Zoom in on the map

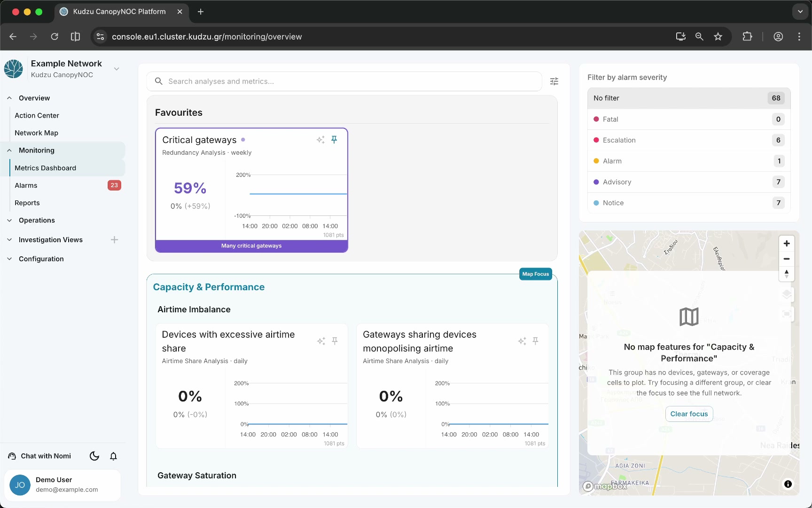(787, 243)
